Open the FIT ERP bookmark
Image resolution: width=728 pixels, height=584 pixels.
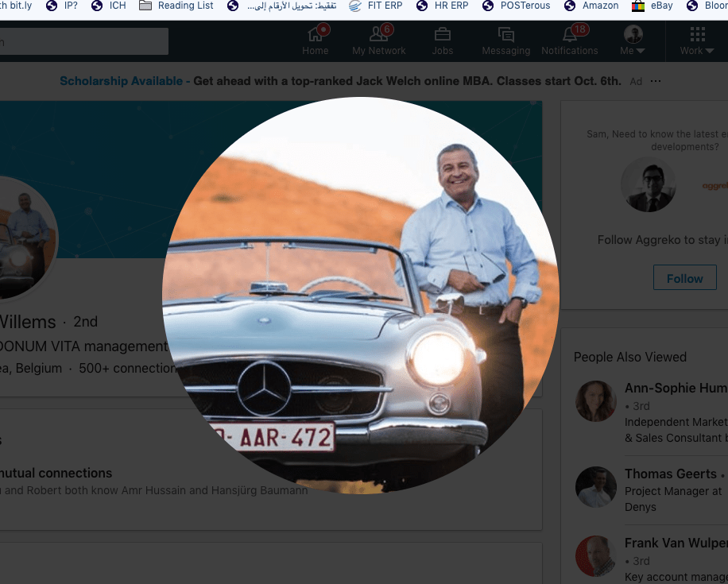point(377,6)
